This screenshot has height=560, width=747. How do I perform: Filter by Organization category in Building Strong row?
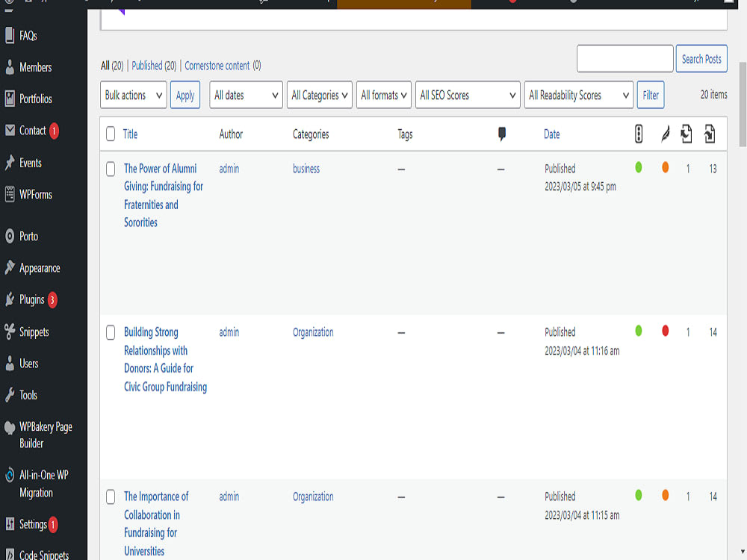(x=313, y=332)
